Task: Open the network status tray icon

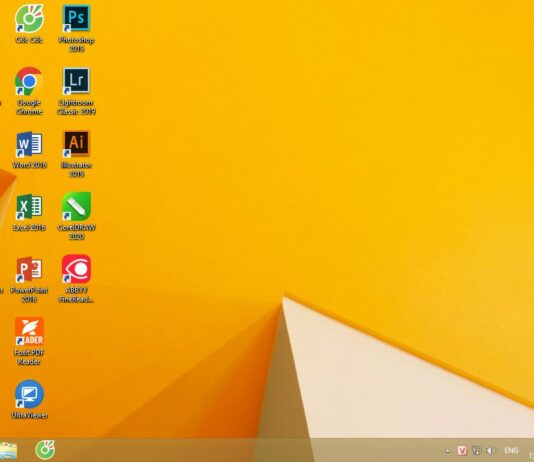Action: coord(476,450)
